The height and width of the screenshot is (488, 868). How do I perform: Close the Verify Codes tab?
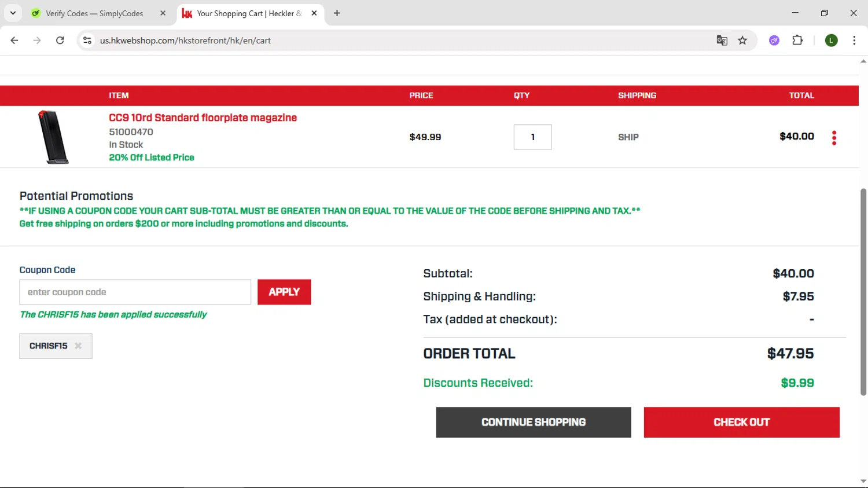(x=163, y=13)
